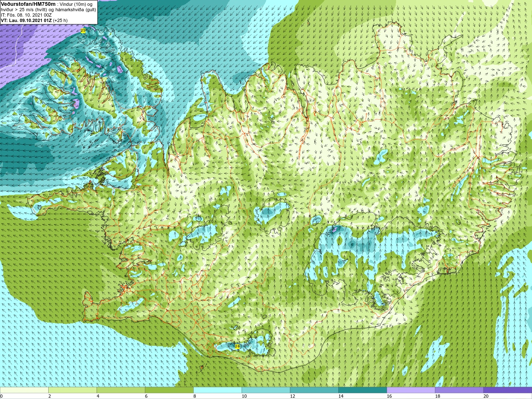This screenshot has height=399, width=532.
Task: Click the legend scale value 10
Action: pos(244,396)
